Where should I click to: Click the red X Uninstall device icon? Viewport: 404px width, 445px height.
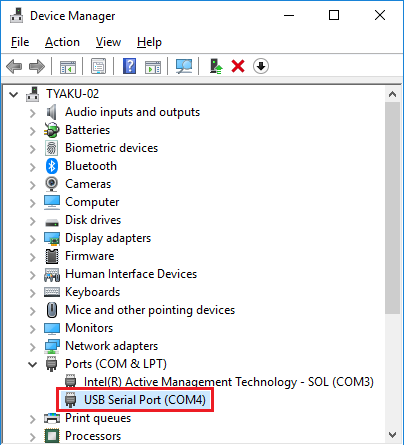[238, 66]
